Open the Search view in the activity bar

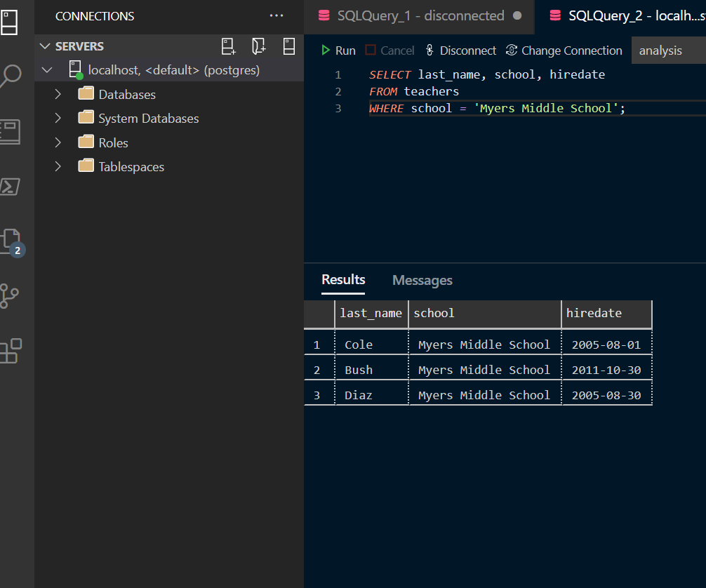tap(10, 75)
